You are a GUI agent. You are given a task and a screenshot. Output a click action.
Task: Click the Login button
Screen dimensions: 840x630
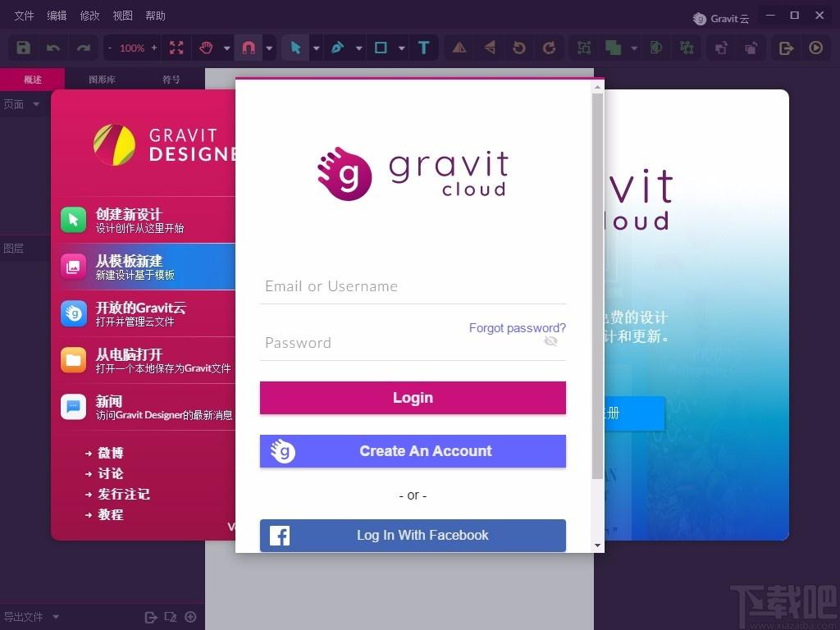[x=413, y=398]
